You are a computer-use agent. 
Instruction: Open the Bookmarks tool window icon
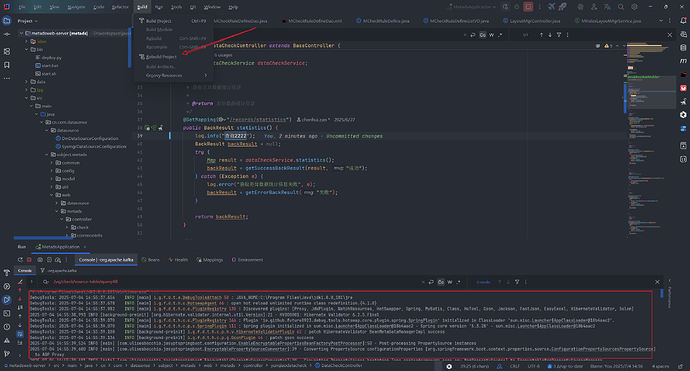[7, 65]
